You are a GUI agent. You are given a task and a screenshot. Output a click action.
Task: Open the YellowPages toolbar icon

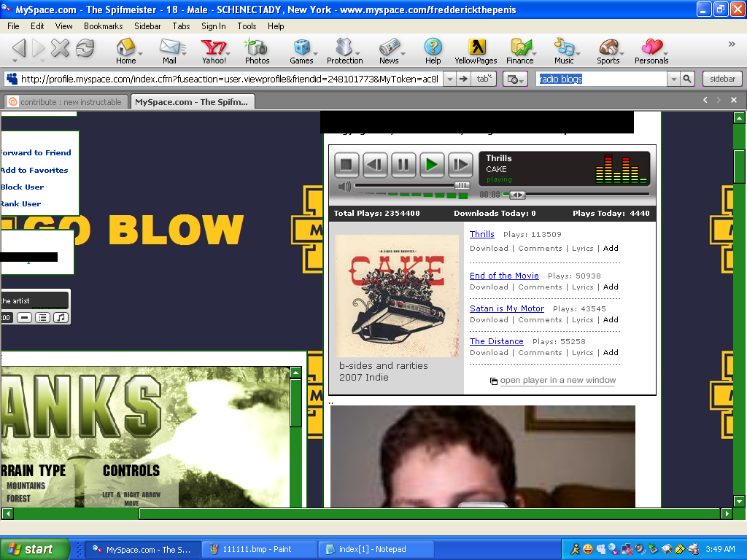tap(476, 52)
